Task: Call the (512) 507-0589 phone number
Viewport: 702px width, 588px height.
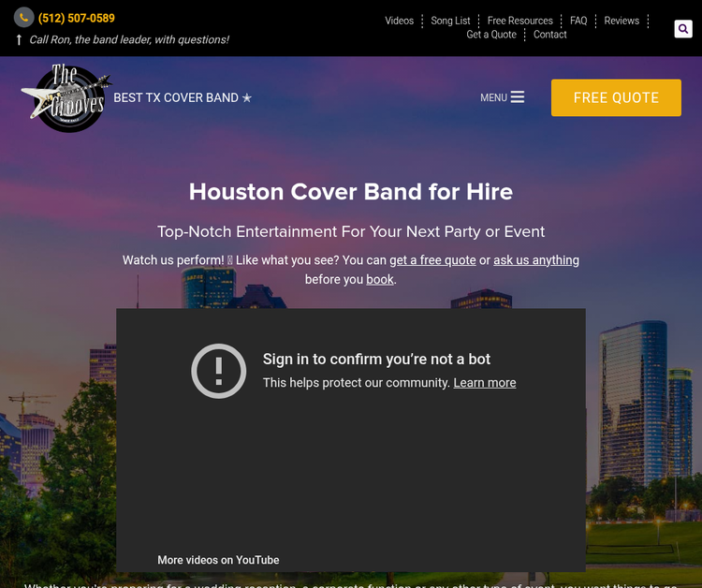Action: click(x=77, y=18)
